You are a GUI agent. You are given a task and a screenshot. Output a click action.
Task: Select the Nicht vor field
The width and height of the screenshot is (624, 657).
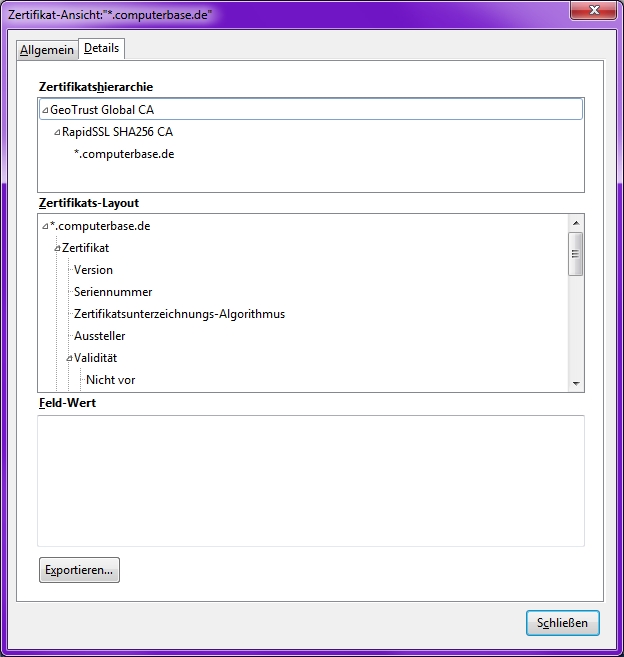pos(110,380)
